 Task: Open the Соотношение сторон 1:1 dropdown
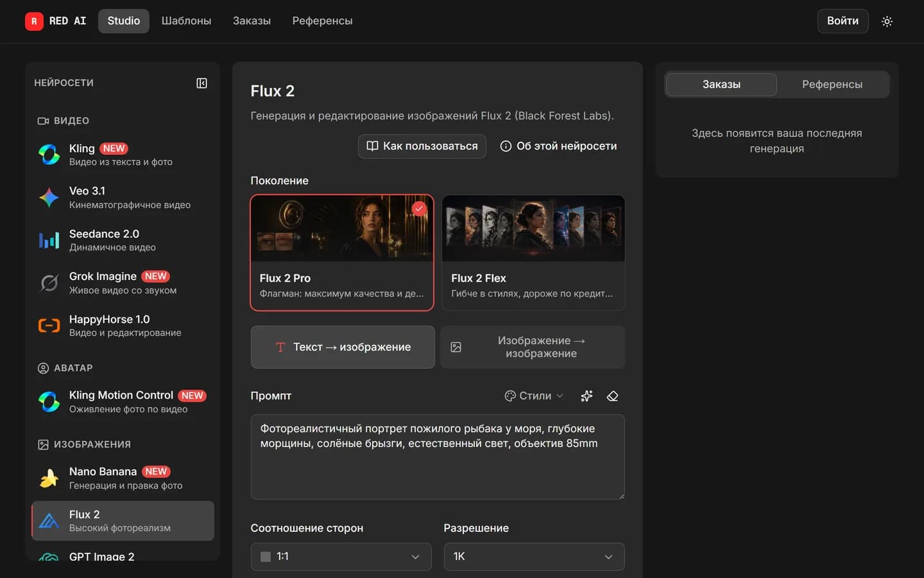pos(341,557)
